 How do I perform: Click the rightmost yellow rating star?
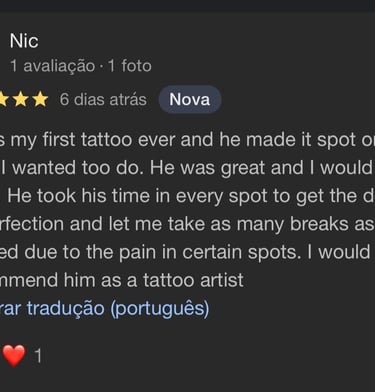point(40,99)
